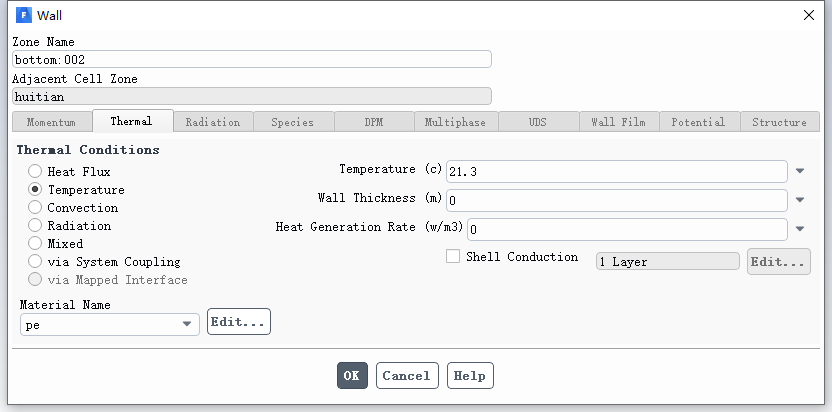Open the Material Name combo box
832x412 pixels.
tap(109, 324)
